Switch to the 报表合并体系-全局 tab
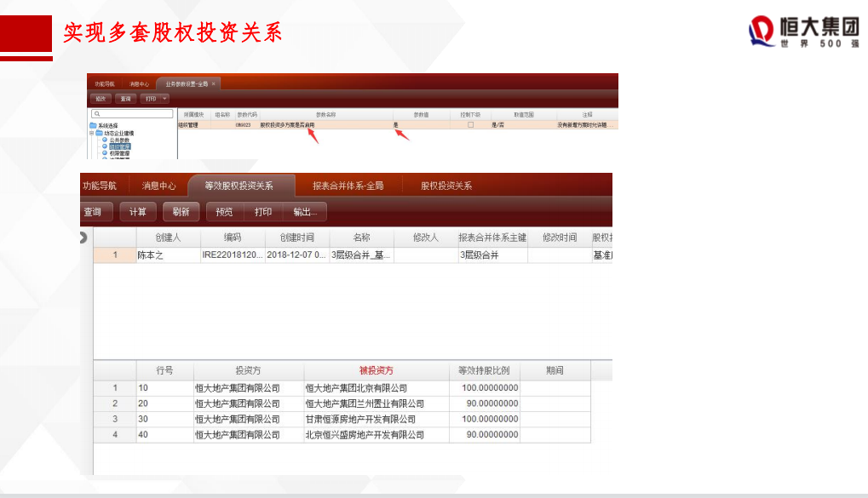The height and width of the screenshot is (498, 868). [x=348, y=186]
